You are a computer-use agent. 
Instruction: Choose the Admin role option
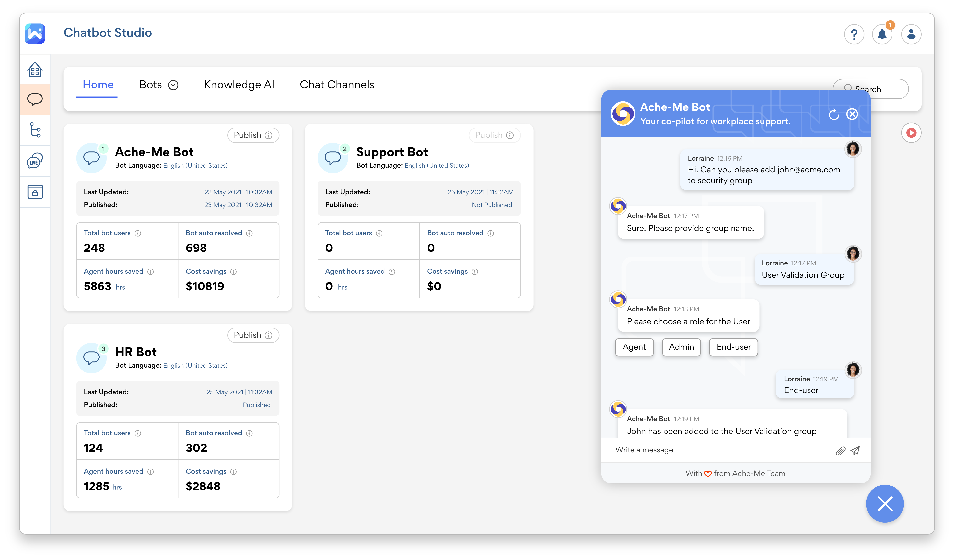pyautogui.click(x=681, y=347)
